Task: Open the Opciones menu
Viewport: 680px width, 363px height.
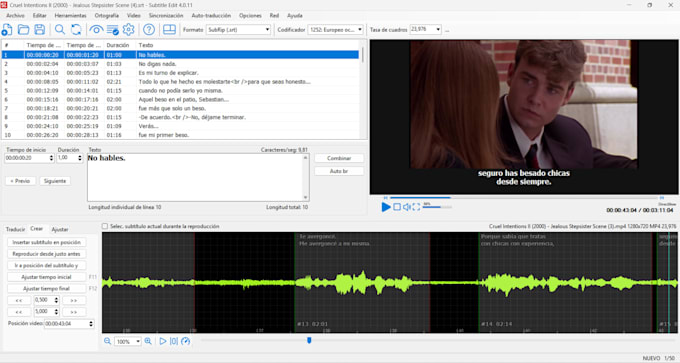Action: (x=250, y=16)
